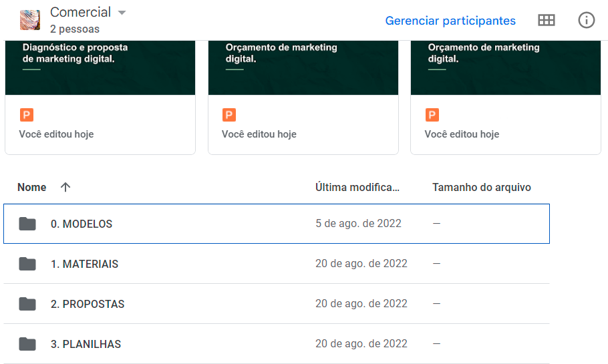Select the 3. PLANILHAS folder name

(x=86, y=344)
